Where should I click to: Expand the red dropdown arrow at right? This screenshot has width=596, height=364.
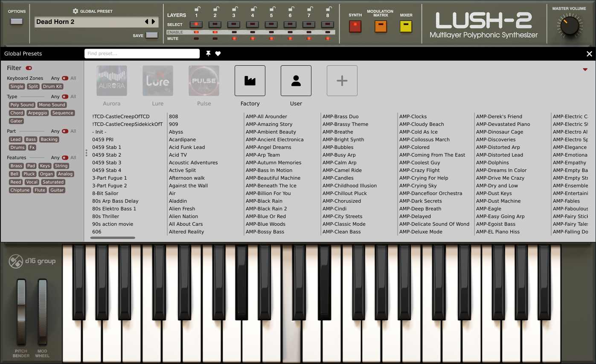[x=585, y=69]
